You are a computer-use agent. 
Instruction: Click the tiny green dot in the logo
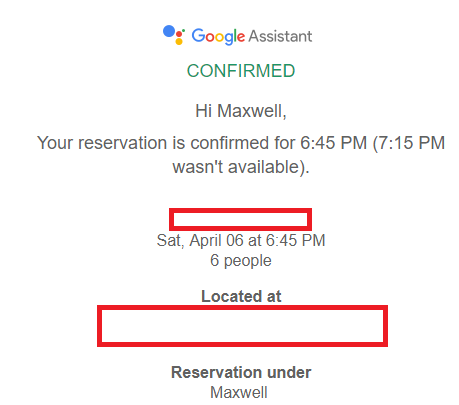pyautogui.click(x=184, y=31)
